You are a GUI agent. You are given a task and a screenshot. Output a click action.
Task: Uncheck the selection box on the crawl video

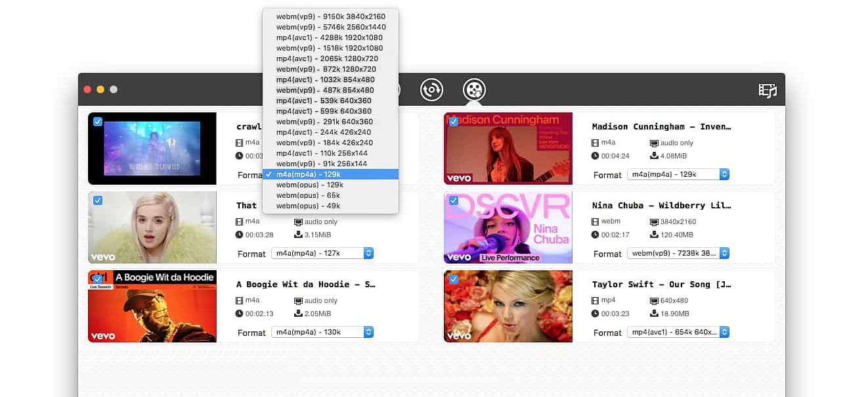coord(98,121)
